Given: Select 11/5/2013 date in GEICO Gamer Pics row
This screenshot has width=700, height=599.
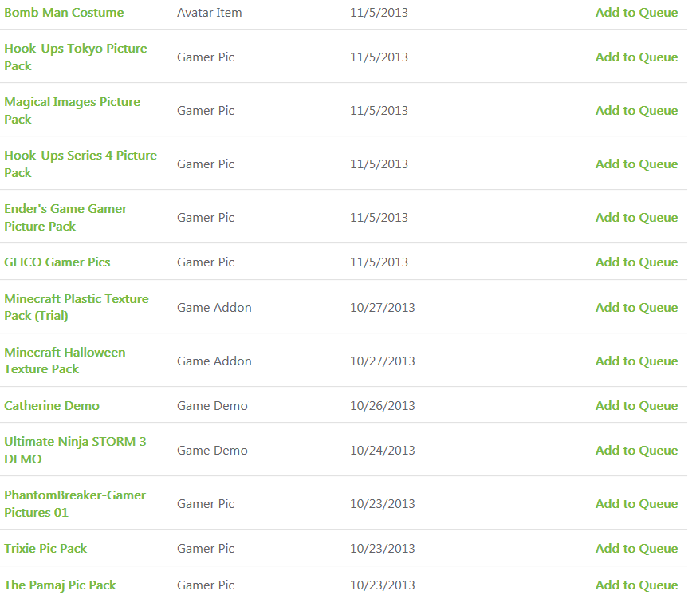Looking at the screenshot, I should click(x=379, y=262).
